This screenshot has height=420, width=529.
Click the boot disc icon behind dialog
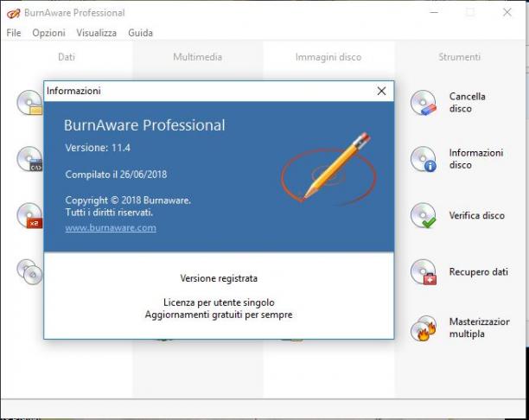click(30, 159)
